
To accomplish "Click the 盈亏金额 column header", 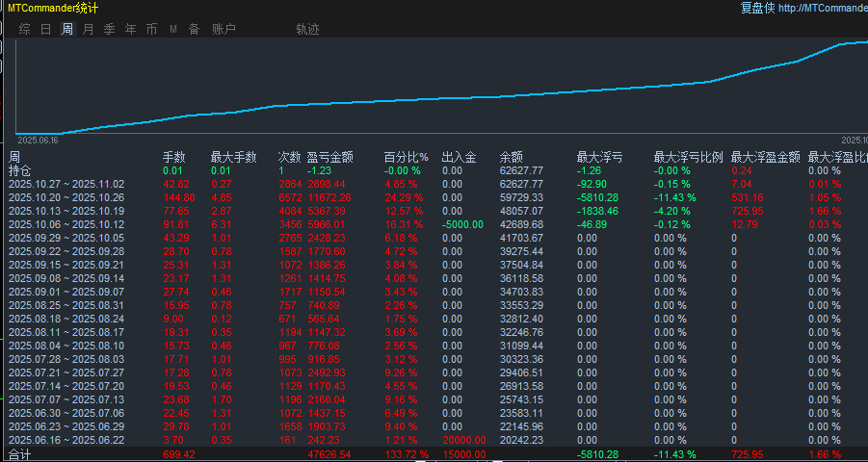I will click(330, 158).
